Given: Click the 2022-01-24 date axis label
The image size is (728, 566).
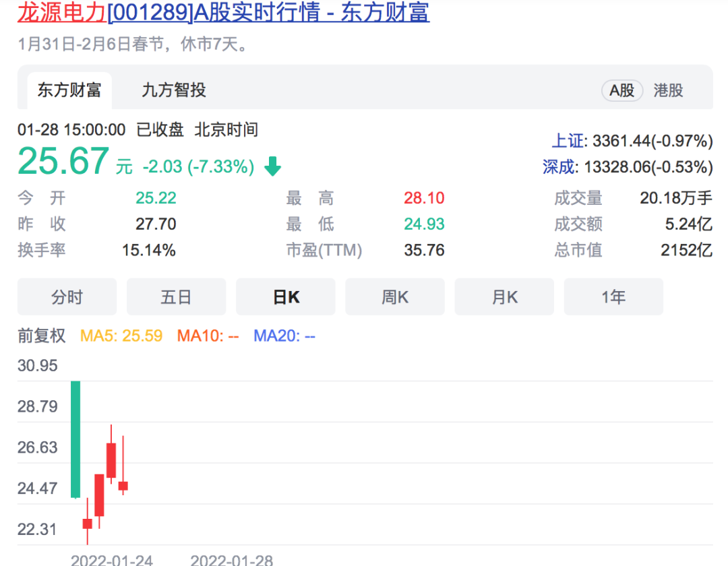Looking at the screenshot, I should 112,559.
